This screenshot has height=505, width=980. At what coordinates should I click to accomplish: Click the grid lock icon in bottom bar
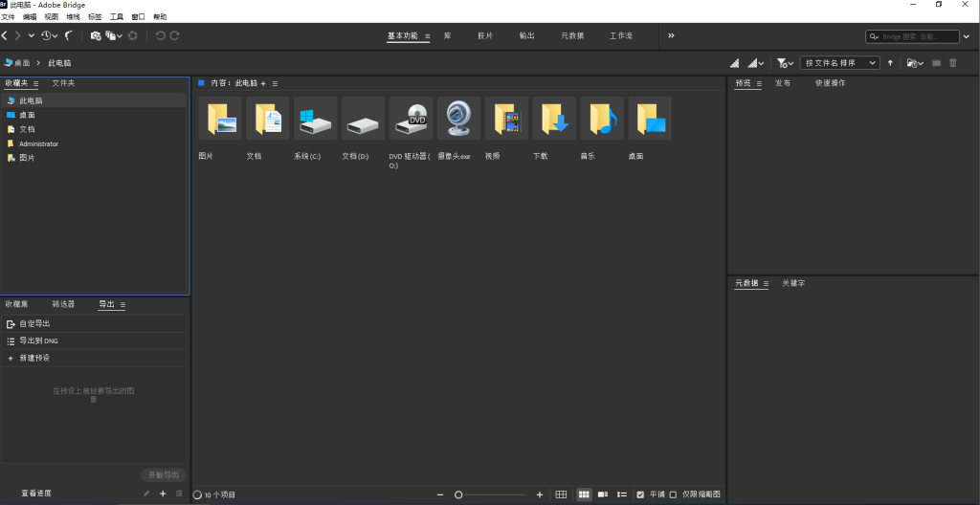(x=562, y=494)
